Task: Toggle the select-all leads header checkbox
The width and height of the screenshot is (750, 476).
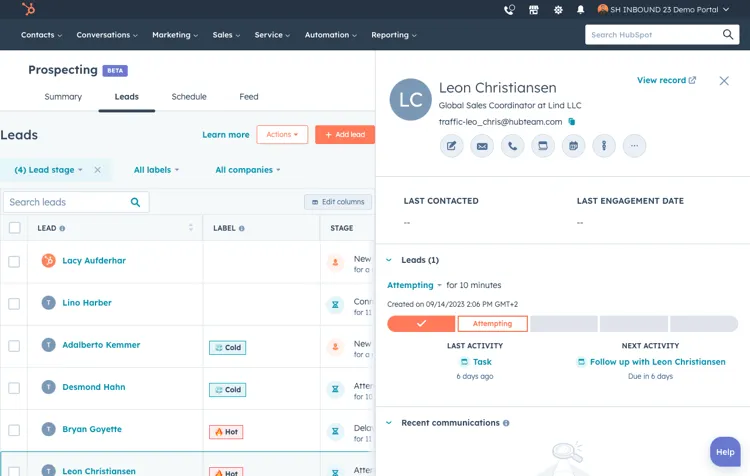Action: (14, 228)
